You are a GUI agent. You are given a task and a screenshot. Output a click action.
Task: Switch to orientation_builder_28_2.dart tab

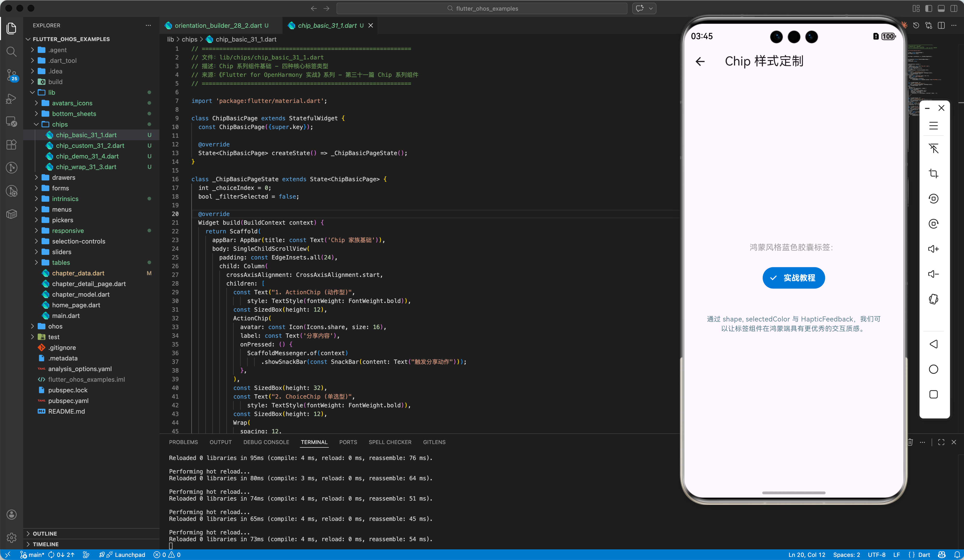click(x=218, y=26)
